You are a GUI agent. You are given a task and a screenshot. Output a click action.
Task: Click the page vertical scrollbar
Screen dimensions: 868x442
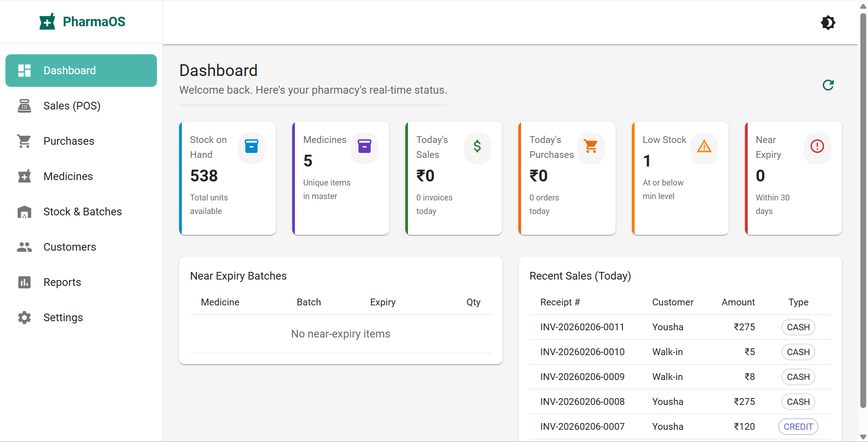click(x=863, y=208)
